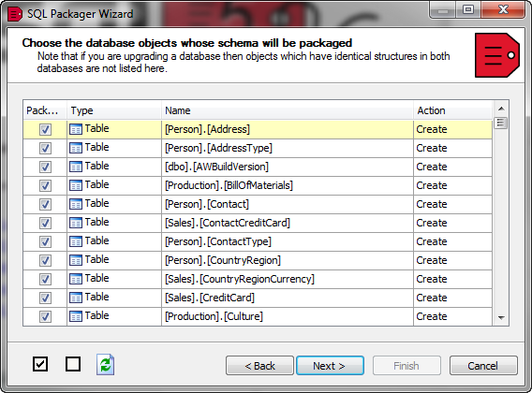Select the [Sales].[ContactCreditCard] name cell
Viewport: 532px width, 393px height.
click(x=288, y=223)
